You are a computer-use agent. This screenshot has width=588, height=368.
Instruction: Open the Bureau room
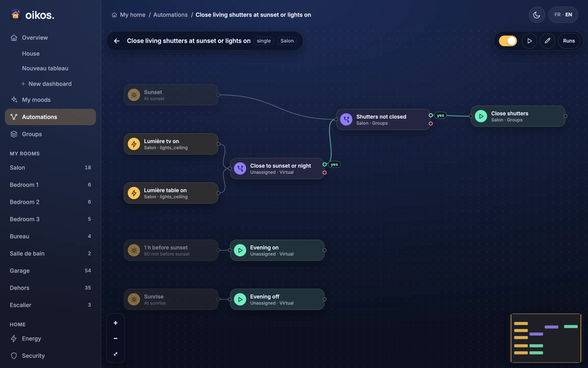[50, 236]
